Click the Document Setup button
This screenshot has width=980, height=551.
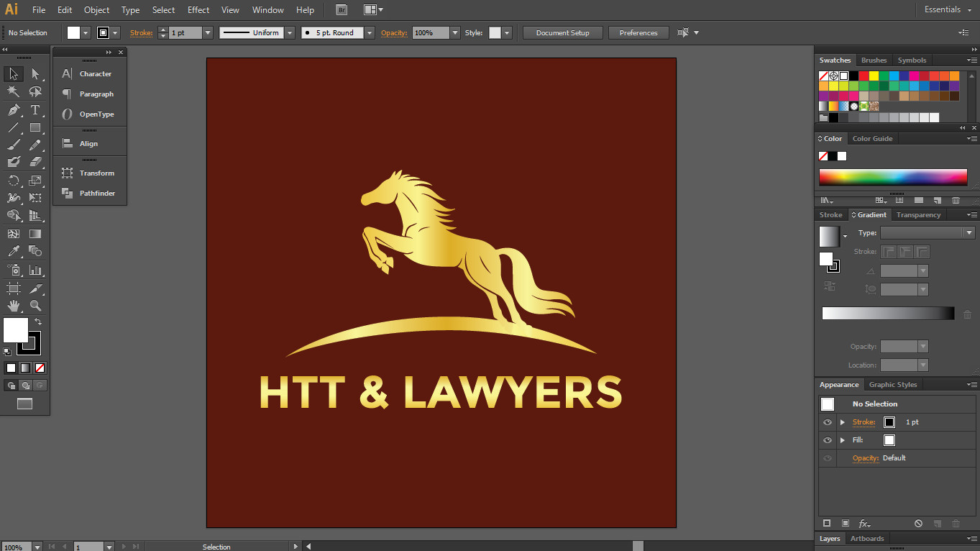pyautogui.click(x=562, y=33)
